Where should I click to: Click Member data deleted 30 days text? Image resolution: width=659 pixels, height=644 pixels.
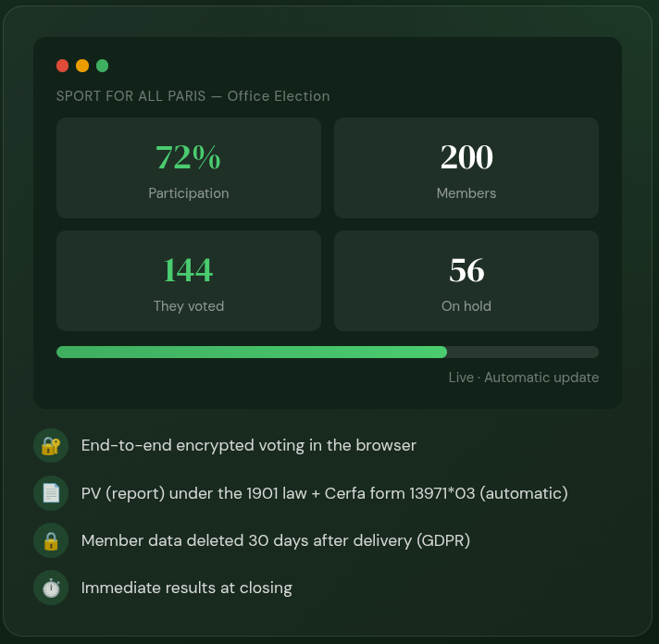[x=276, y=540]
